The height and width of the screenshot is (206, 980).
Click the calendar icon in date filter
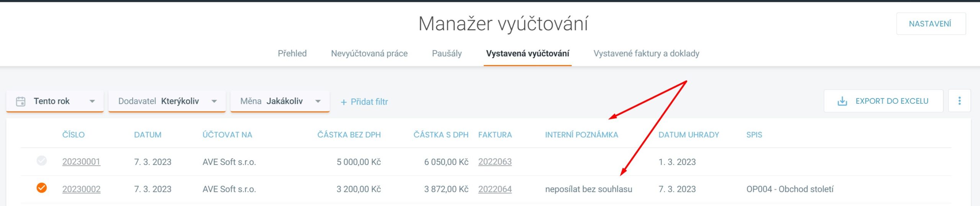(x=21, y=101)
